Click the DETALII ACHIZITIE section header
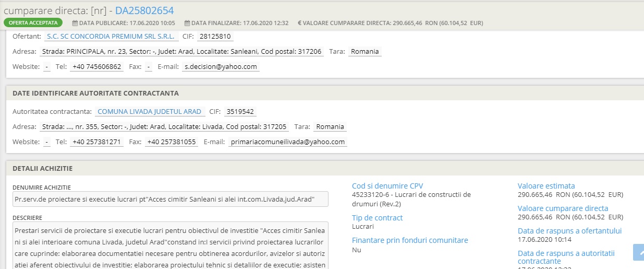The height and width of the screenshot is (269, 644). [x=43, y=169]
